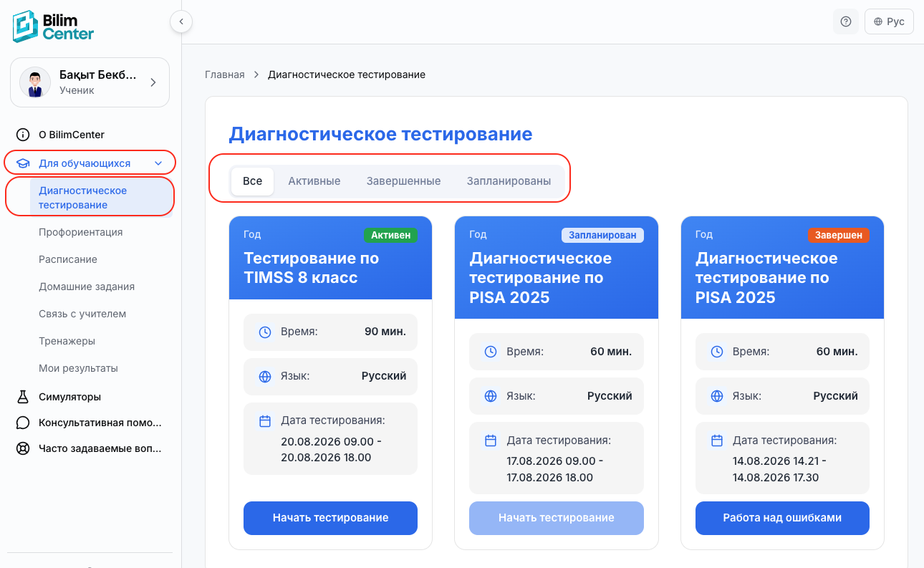Select Диагностическое тестирование in the sidebar
This screenshot has height=568, width=924.
(x=101, y=198)
